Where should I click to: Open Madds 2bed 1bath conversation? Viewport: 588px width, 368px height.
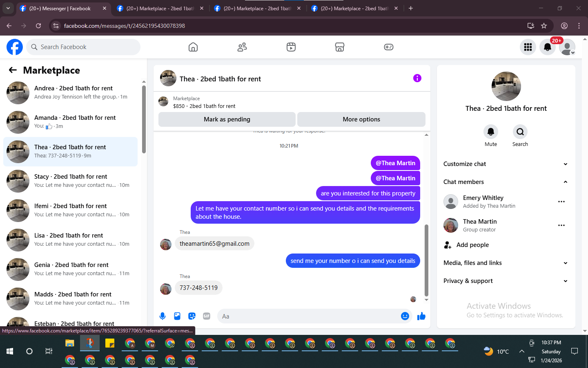(x=70, y=299)
